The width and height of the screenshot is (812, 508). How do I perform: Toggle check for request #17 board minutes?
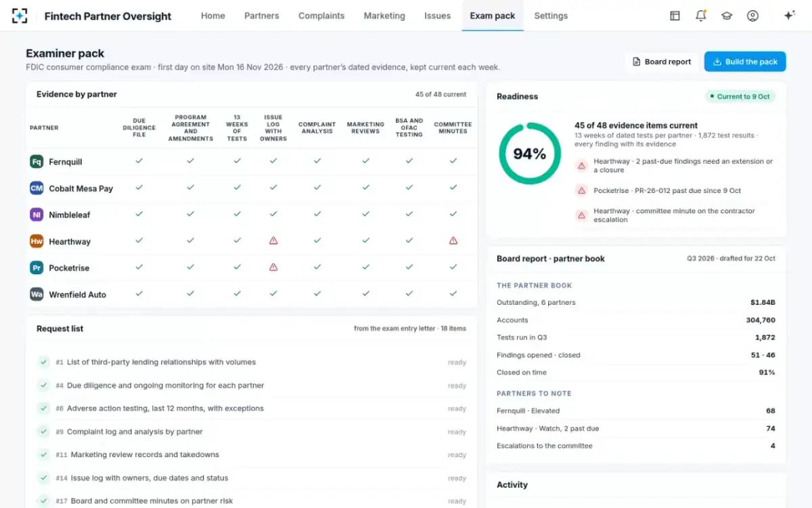coord(43,501)
